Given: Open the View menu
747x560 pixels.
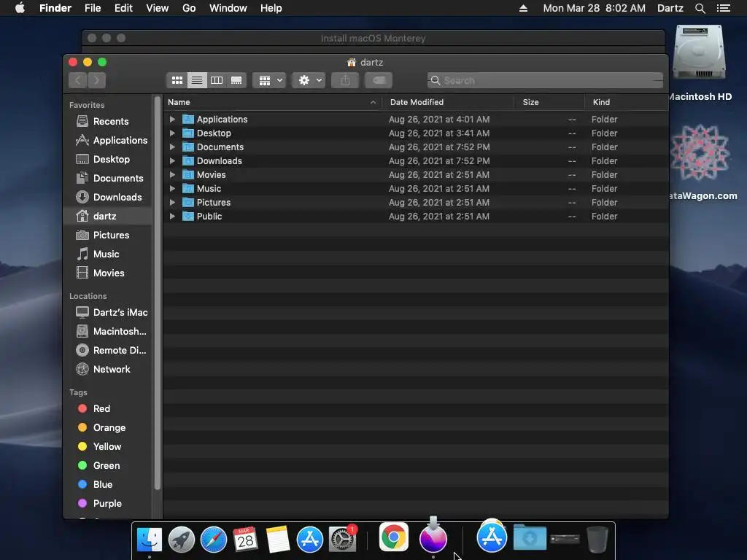Looking at the screenshot, I should (158, 8).
